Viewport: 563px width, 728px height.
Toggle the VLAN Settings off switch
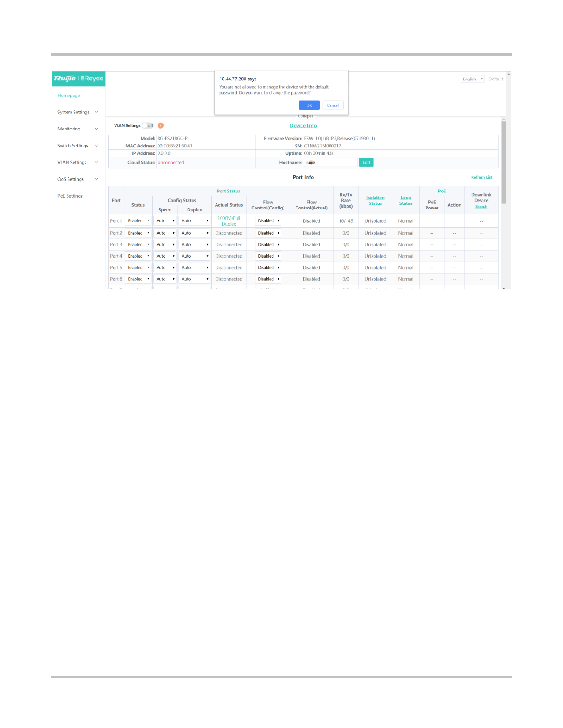click(148, 125)
